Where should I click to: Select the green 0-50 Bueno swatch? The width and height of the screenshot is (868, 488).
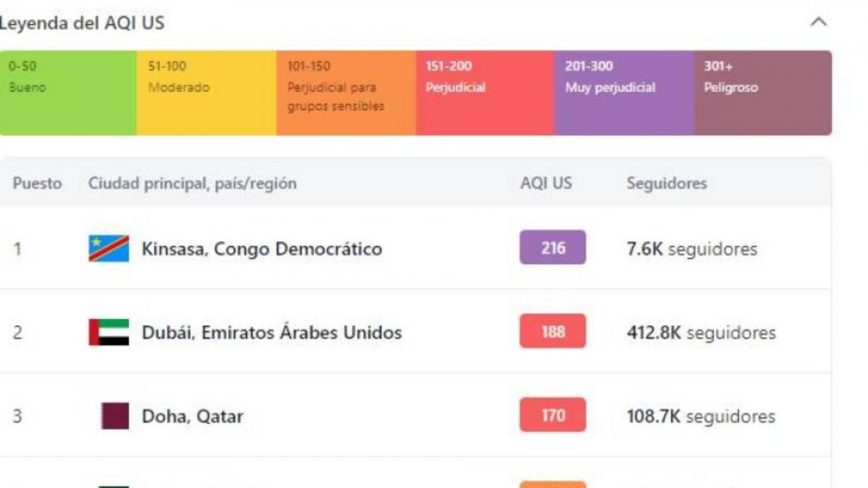point(68,93)
